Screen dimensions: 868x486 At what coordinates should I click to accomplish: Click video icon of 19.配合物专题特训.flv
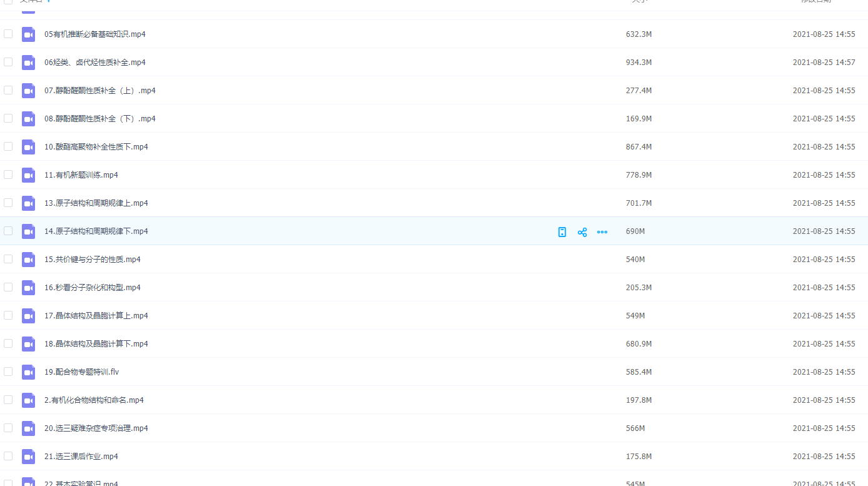click(29, 372)
